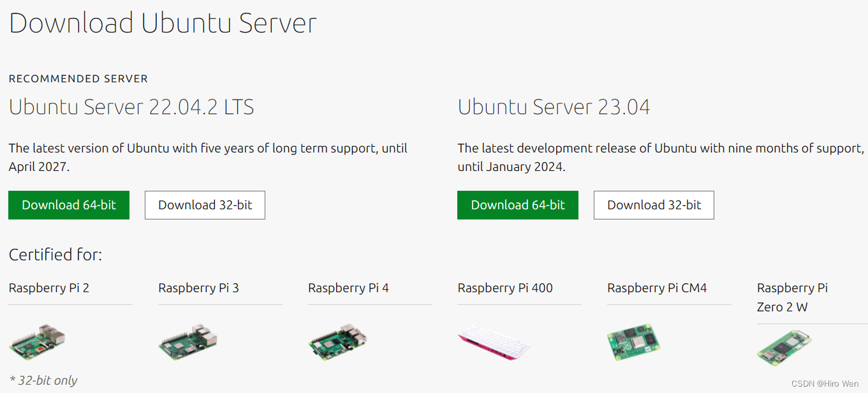
Task: Download 64-bit Ubuntu Server 23.04
Action: [x=517, y=205]
